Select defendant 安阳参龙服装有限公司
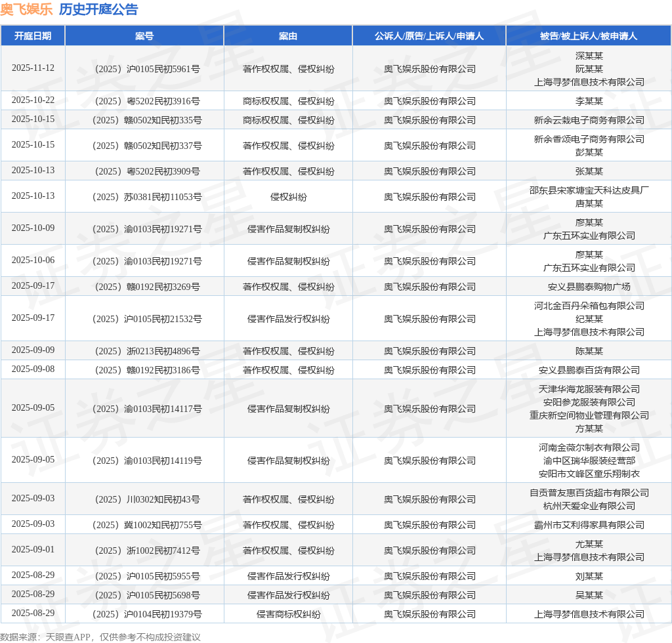 589,402
